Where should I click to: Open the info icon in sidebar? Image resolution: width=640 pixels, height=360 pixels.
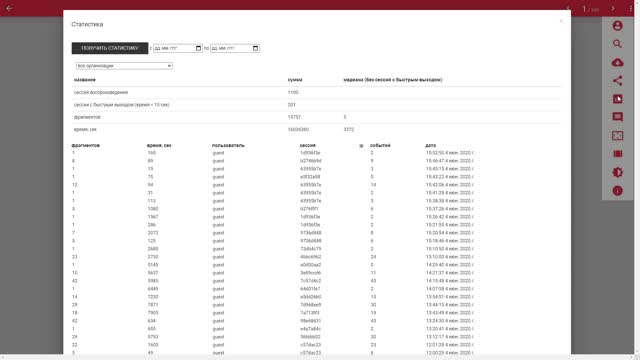pos(617,191)
